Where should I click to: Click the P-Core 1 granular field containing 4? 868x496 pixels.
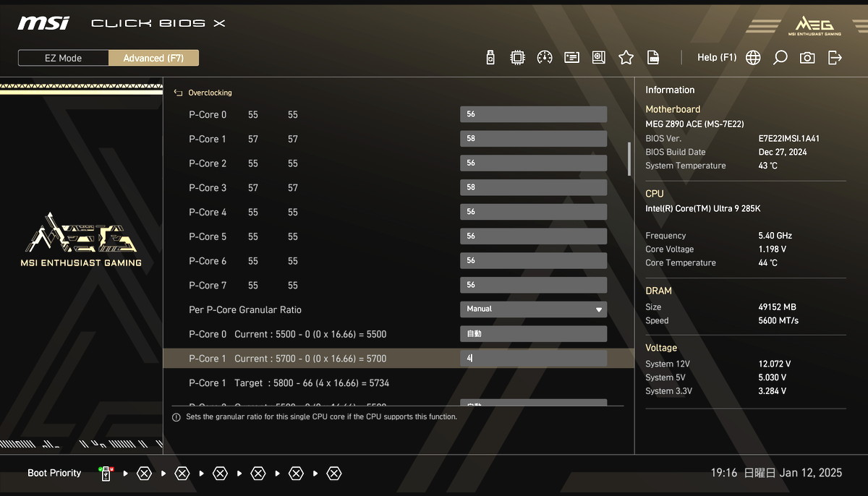[533, 358]
